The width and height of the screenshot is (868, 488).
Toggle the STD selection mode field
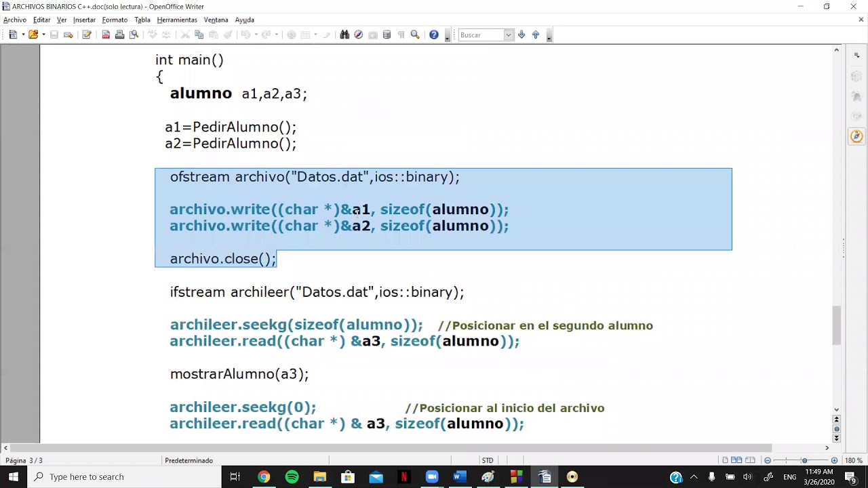click(488, 460)
